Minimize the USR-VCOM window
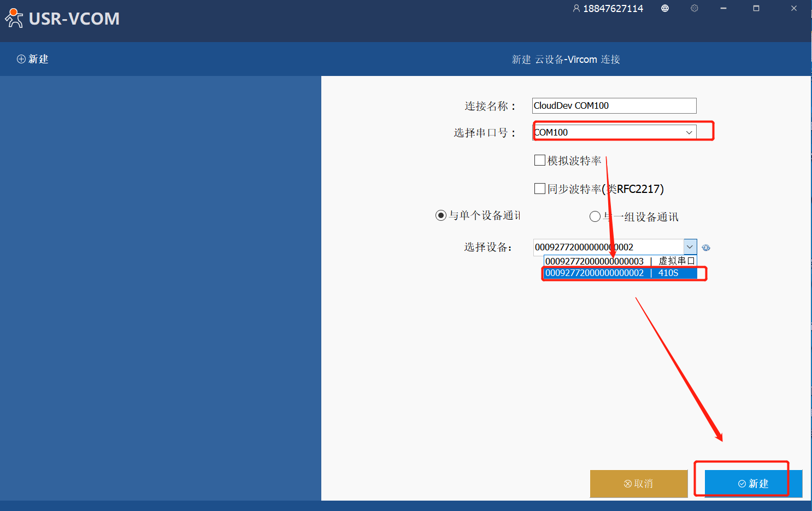 tap(723, 8)
